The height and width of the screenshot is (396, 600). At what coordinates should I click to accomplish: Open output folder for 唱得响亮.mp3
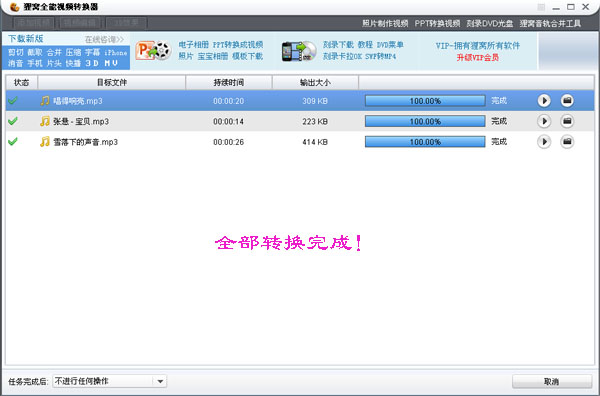567,101
